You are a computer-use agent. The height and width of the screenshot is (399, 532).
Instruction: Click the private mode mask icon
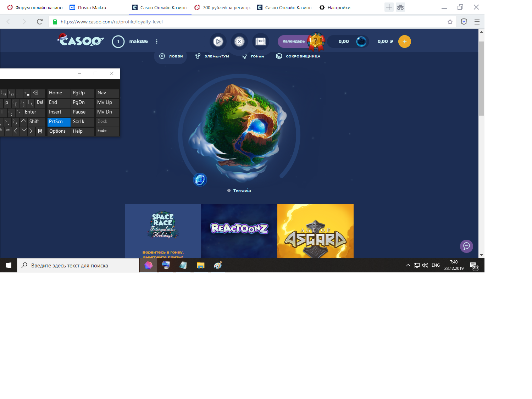400,7
